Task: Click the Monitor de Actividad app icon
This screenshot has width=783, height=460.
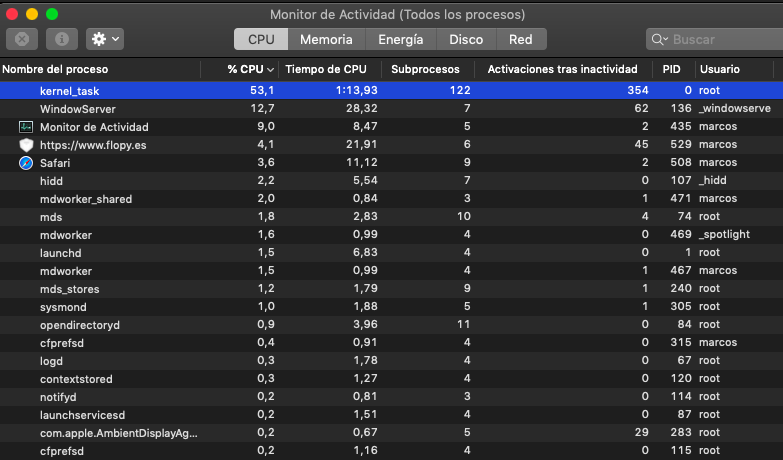Action: [26, 127]
